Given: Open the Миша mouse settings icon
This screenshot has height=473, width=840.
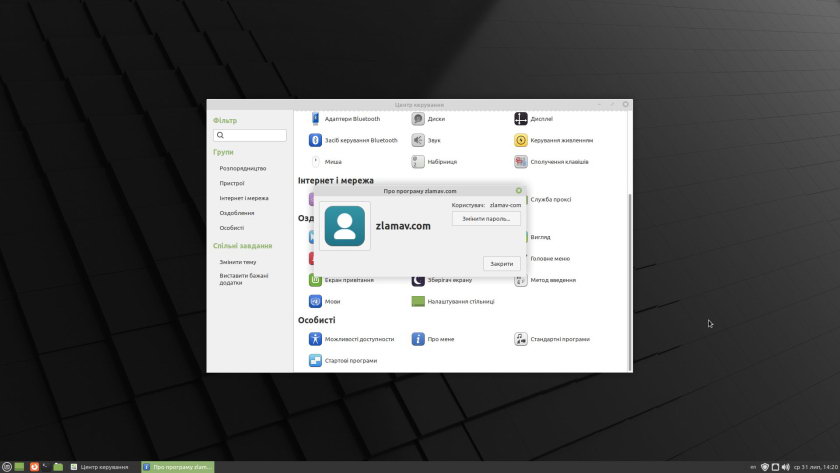Looking at the screenshot, I should [315, 161].
